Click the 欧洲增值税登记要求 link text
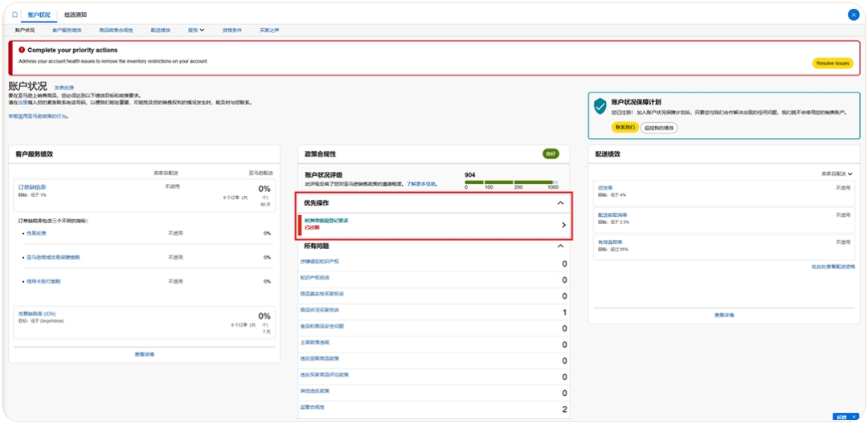 (x=326, y=221)
